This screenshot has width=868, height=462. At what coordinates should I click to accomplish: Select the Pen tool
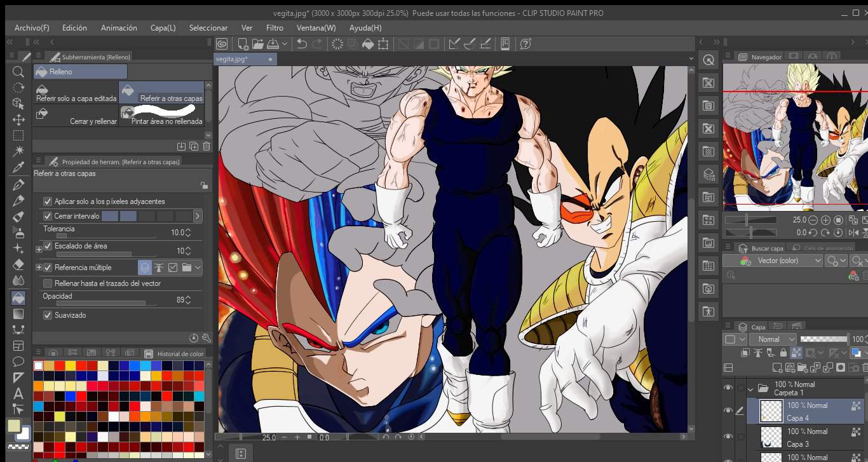click(18, 184)
